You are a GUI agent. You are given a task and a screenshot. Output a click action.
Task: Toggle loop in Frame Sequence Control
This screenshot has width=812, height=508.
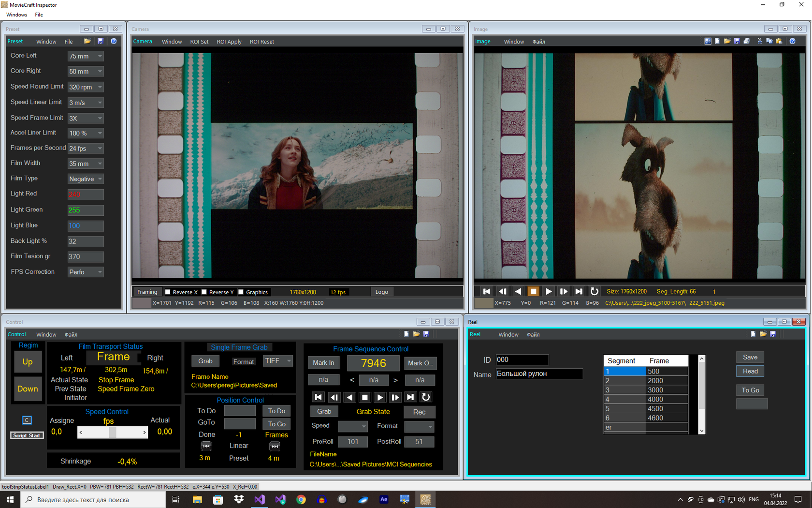coord(426,397)
